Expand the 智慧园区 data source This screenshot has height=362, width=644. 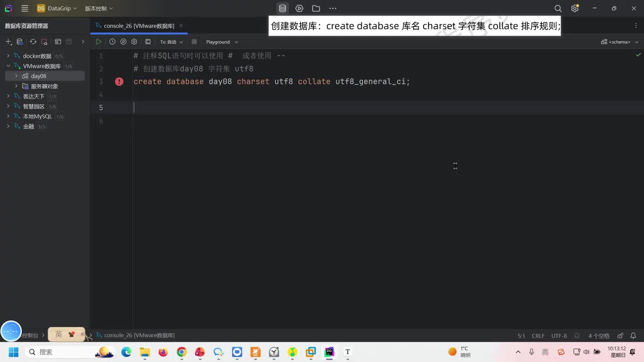[x=8, y=106]
